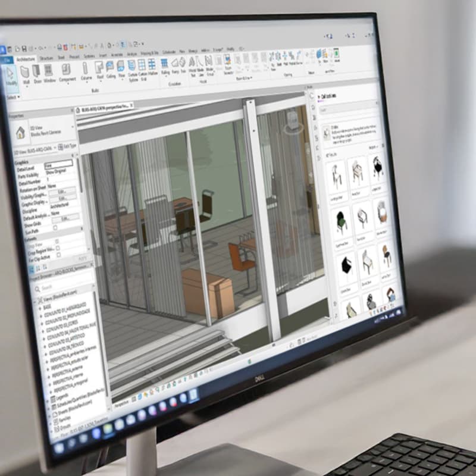Select the Floor tool
Viewport: 476px width, 476px height.
click(121, 70)
